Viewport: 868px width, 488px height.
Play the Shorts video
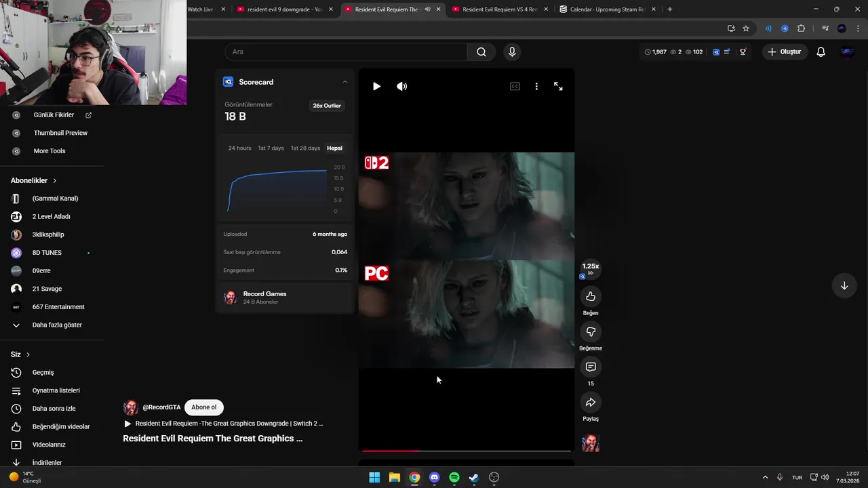point(376,86)
